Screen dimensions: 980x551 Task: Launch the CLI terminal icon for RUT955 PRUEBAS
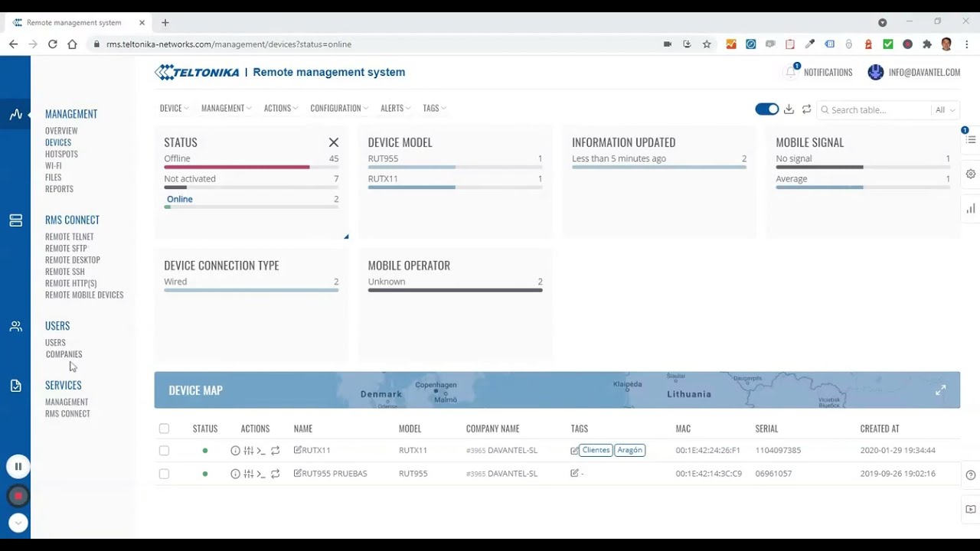tap(261, 474)
